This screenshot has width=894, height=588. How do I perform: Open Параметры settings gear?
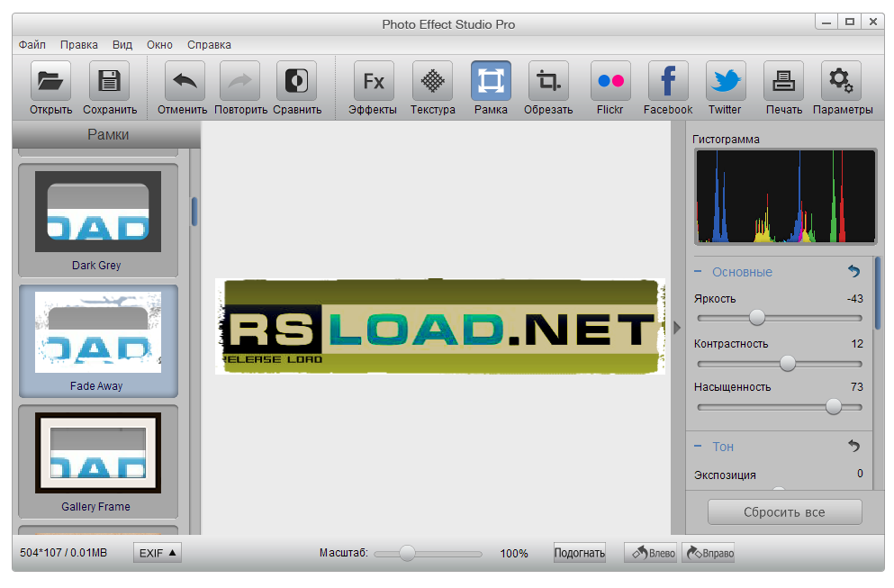click(x=841, y=81)
